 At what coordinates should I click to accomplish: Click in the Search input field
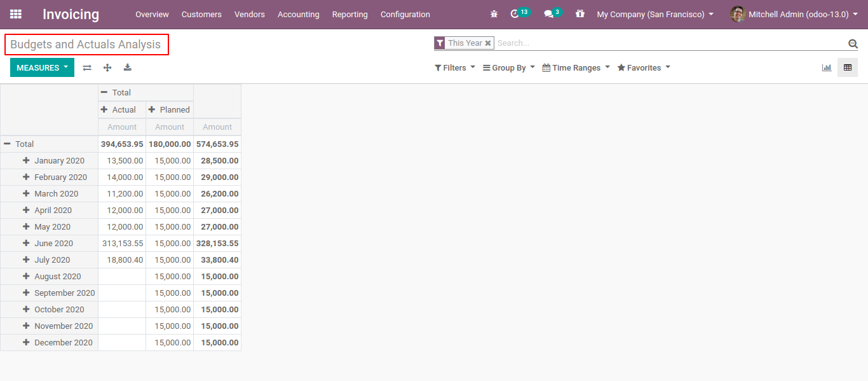(x=635, y=43)
